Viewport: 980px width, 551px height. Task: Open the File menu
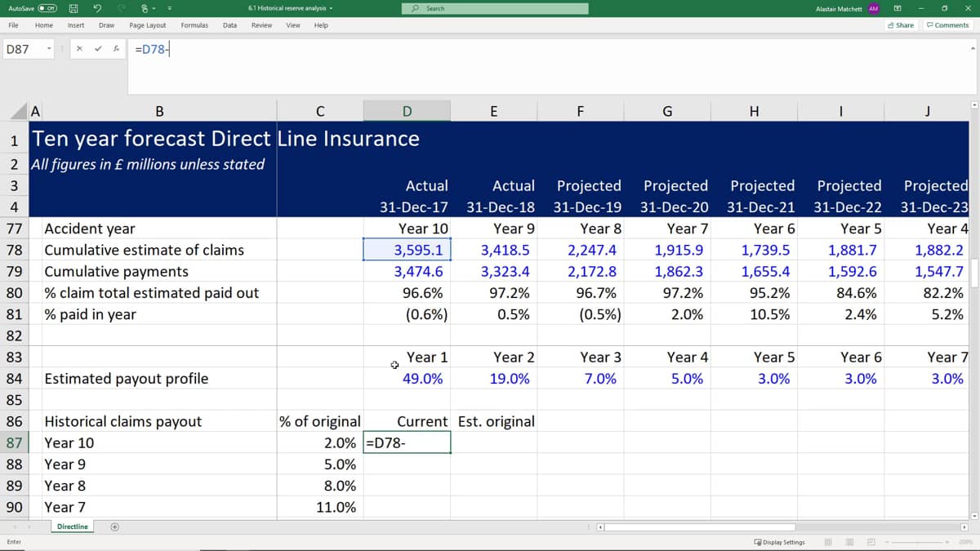[x=14, y=25]
